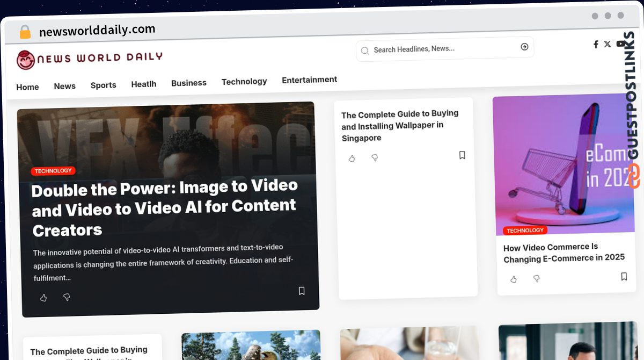Click the featured article excerpt about AI transformers
644x360 pixels.
click(x=163, y=263)
